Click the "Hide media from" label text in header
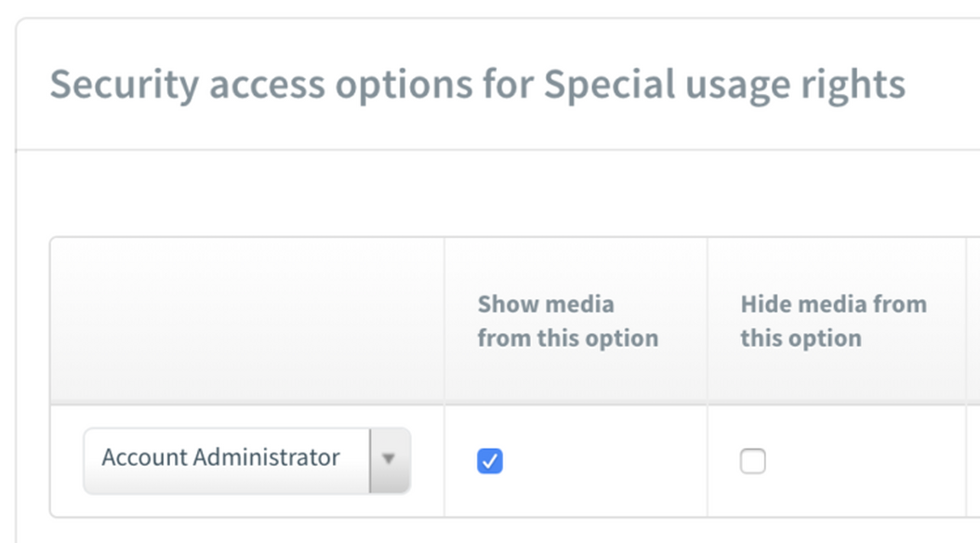This screenshot has width=980, height=543. tap(833, 304)
